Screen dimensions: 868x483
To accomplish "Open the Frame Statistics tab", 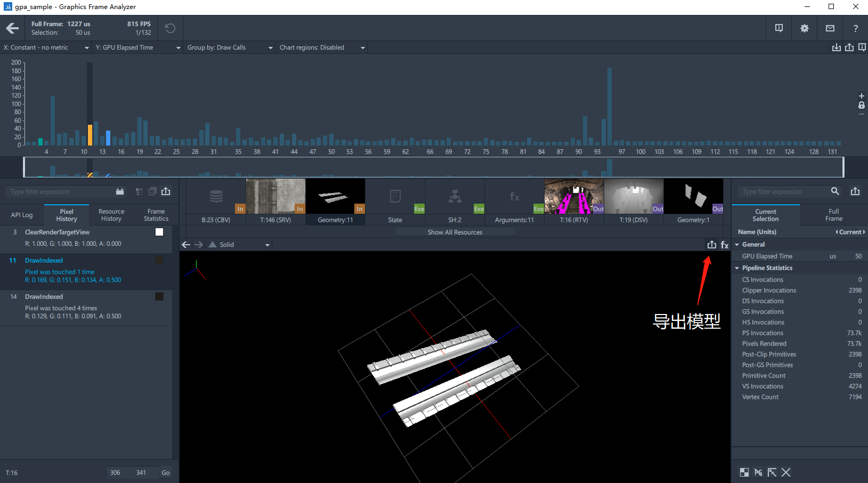I will pos(156,215).
